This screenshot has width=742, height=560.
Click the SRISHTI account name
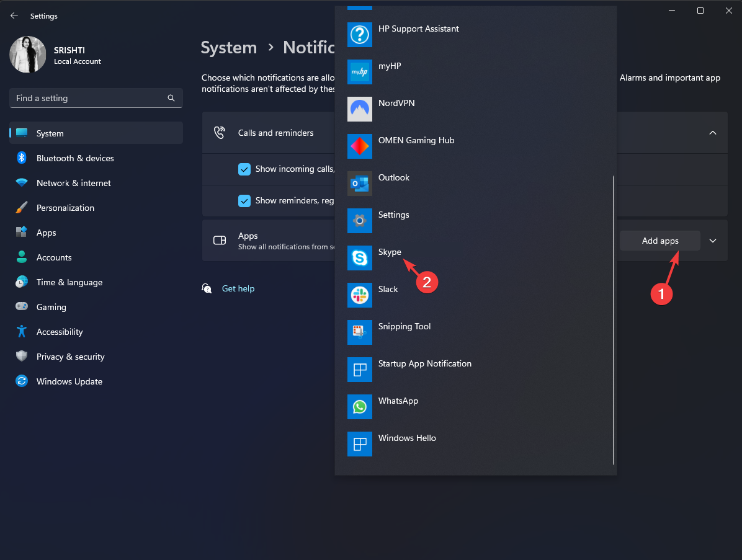pyautogui.click(x=69, y=50)
